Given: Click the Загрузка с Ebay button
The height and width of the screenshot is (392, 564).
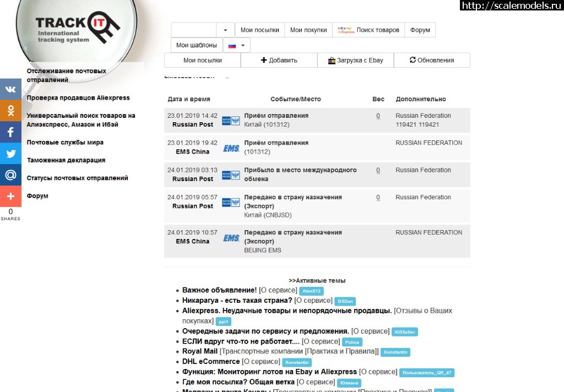Looking at the screenshot, I should point(355,61).
